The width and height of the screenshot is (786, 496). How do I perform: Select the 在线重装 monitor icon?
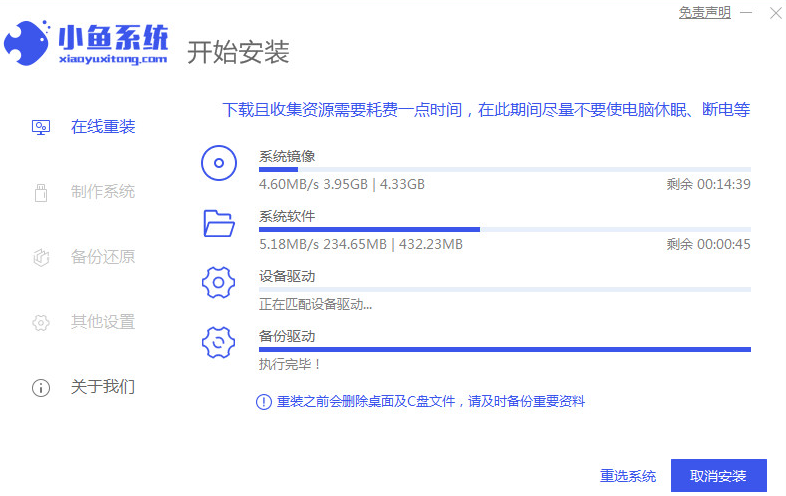pyautogui.click(x=41, y=127)
